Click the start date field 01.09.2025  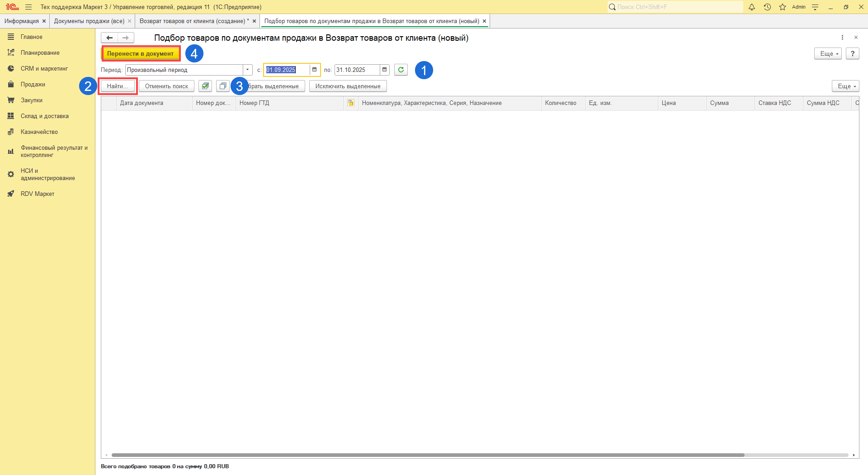[287, 70]
